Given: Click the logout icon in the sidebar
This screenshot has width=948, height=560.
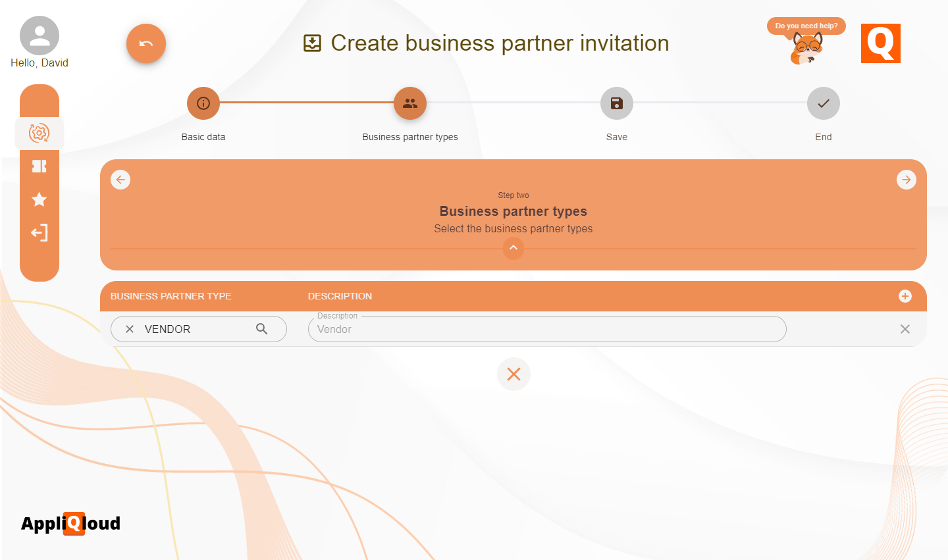Looking at the screenshot, I should [39, 233].
